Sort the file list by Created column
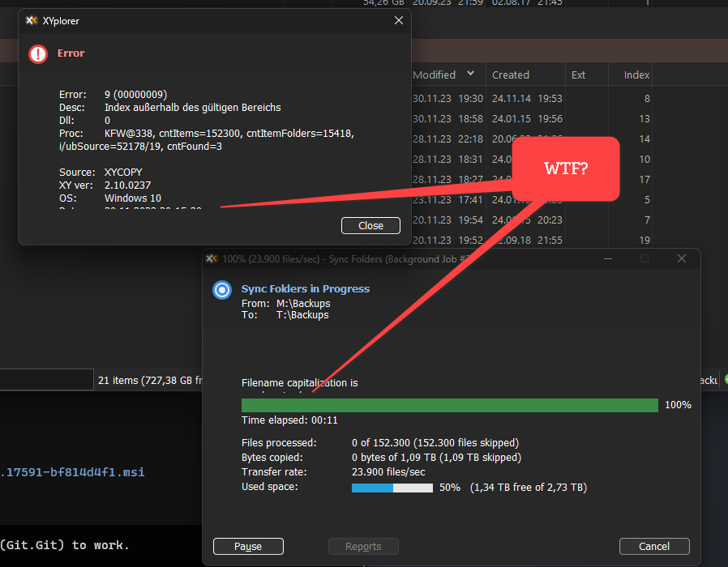Viewport: 728px width, 567px height. [511, 75]
